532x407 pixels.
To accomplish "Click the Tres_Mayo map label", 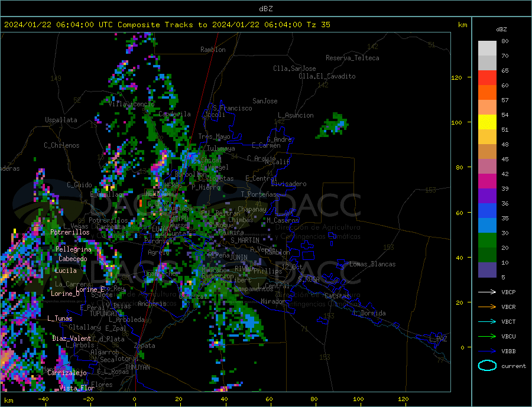I will coord(215,136).
